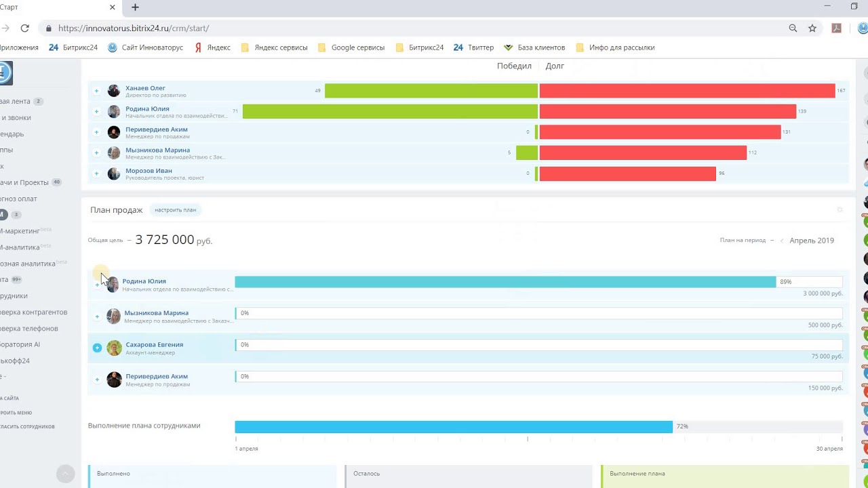Open the Ханаев Олег profile link
Image resolution: width=868 pixels, height=488 pixels.
145,88
